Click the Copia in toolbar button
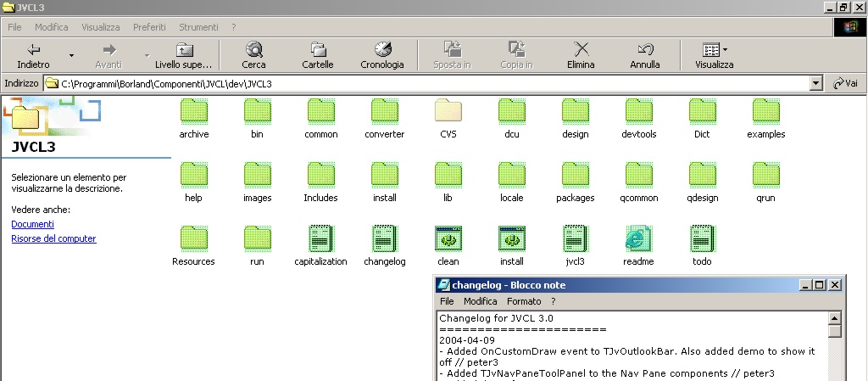This screenshot has height=381, width=868. (516, 55)
